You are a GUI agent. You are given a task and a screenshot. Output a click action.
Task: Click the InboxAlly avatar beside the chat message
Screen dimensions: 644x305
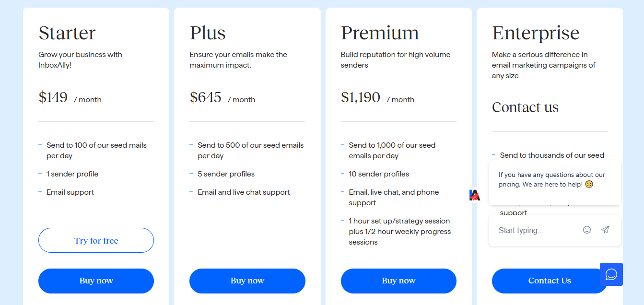tap(475, 195)
